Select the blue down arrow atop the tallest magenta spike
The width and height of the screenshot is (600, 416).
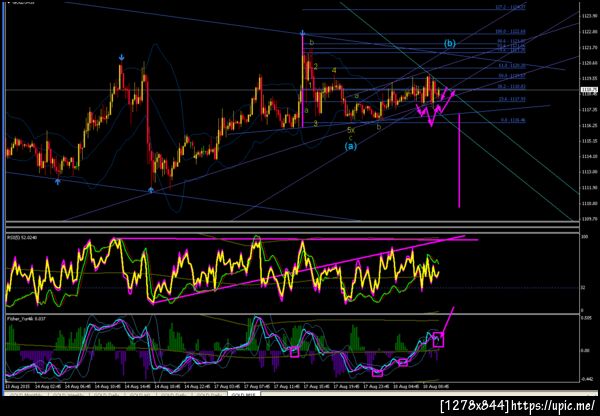click(302, 33)
